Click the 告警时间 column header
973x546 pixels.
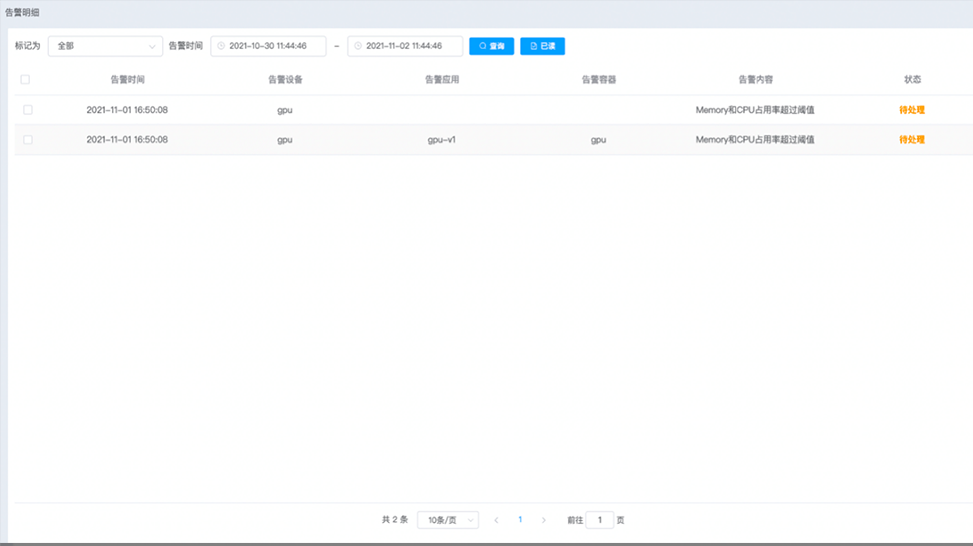pyautogui.click(x=127, y=79)
